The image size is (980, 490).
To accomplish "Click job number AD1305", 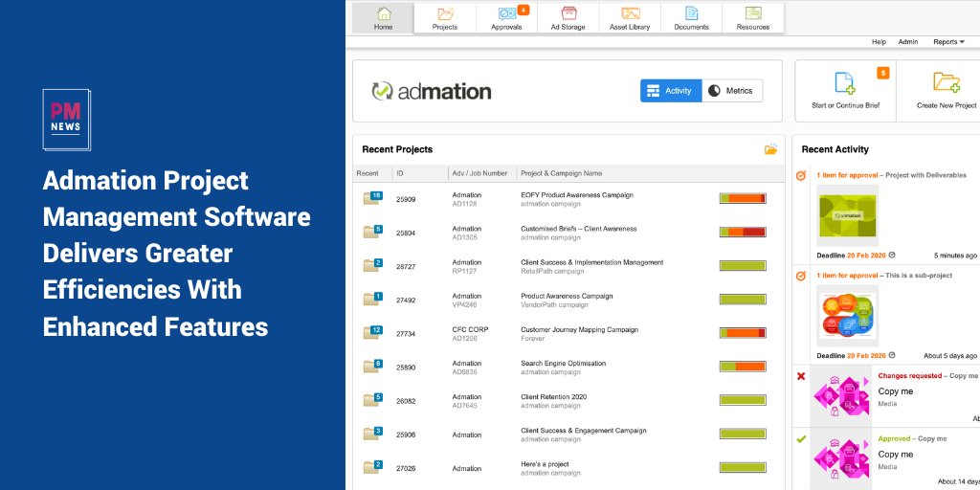I will [466, 237].
